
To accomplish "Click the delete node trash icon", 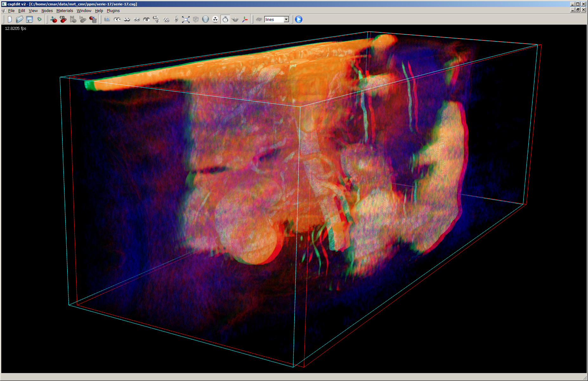I will click(x=93, y=19).
